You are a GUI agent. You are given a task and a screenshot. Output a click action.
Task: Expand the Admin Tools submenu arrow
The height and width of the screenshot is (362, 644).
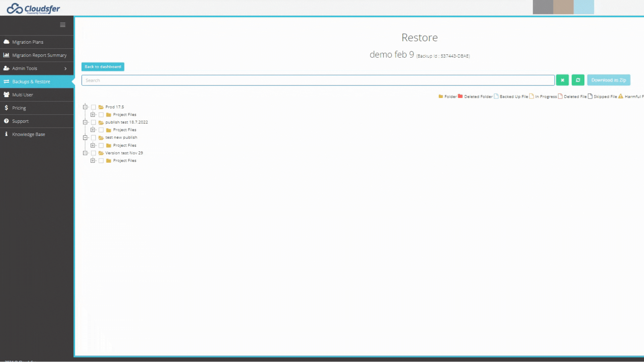(x=65, y=68)
